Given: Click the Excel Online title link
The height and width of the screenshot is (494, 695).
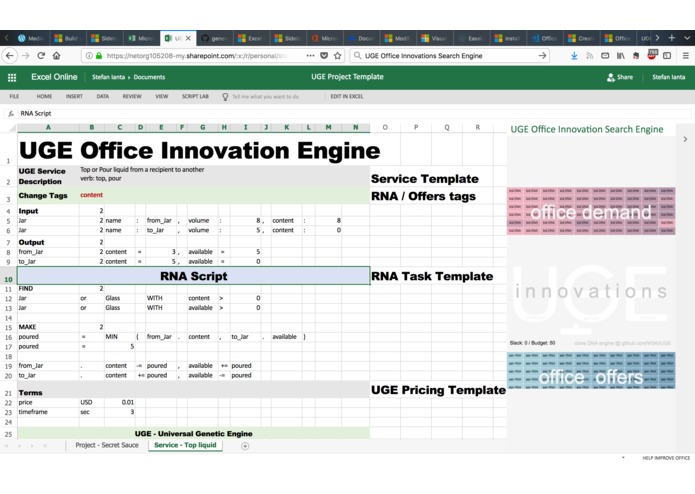Looking at the screenshot, I should 54,77.
